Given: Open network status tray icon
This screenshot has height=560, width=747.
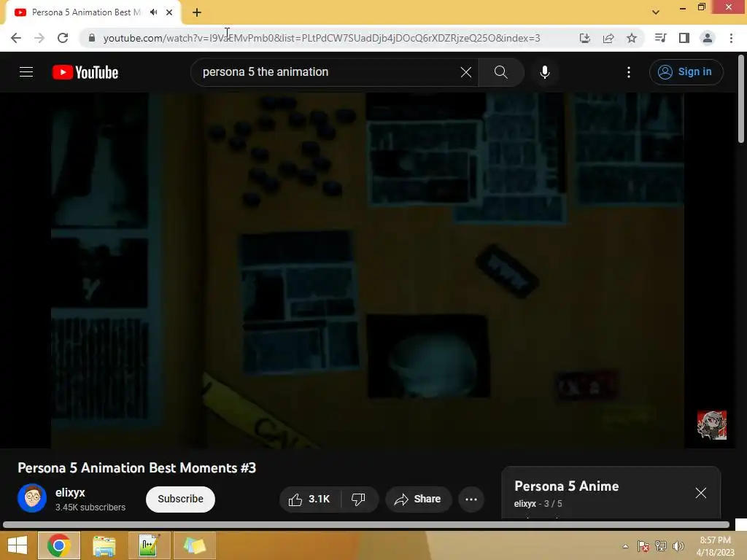Looking at the screenshot, I should point(661,546).
